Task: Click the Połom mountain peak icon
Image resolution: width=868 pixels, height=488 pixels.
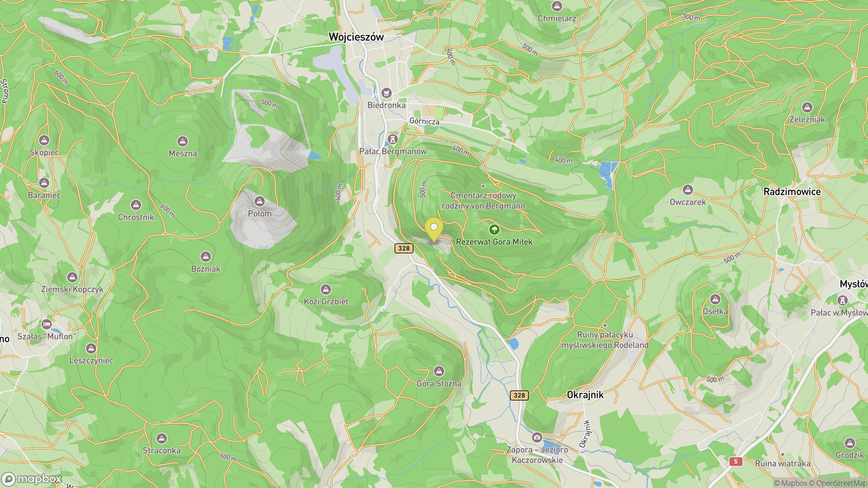Action: click(x=259, y=201)
